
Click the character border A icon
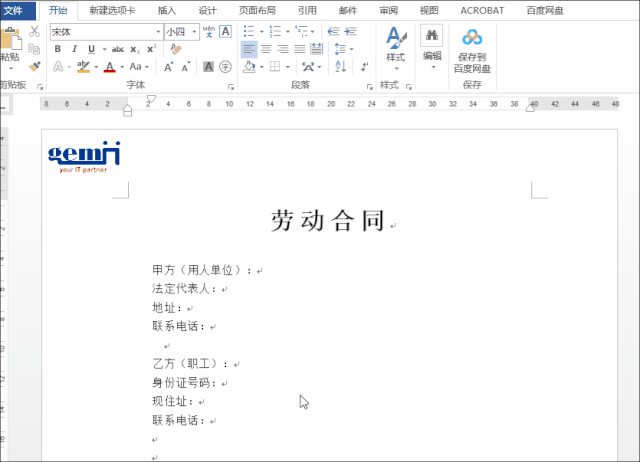[x=225, y=31]
